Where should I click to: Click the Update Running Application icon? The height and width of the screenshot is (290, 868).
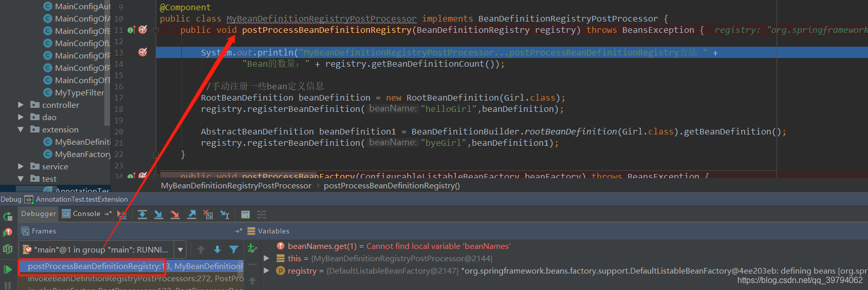tap(8, 249)
